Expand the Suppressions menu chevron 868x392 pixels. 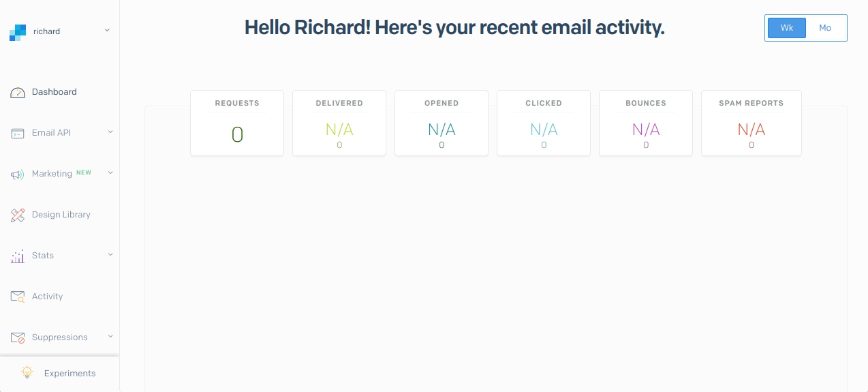coord(110,337)
